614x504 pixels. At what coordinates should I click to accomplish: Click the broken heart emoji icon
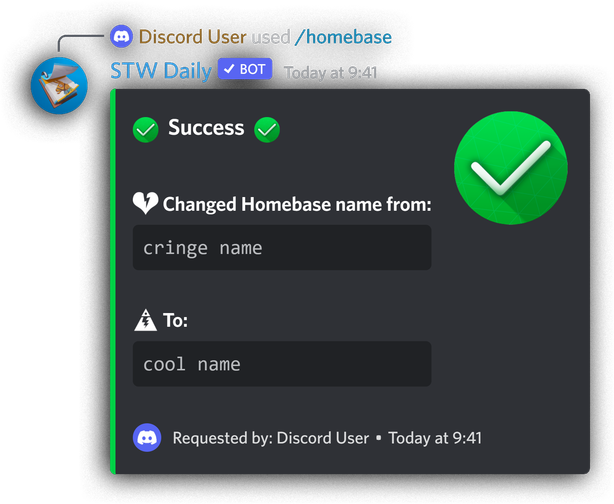tap(145, 203)
